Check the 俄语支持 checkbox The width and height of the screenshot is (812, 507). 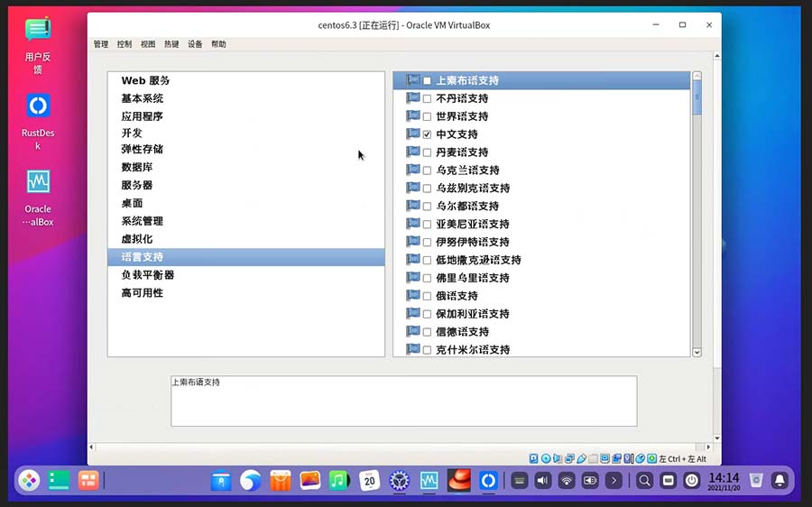click(x=428, y=296)
